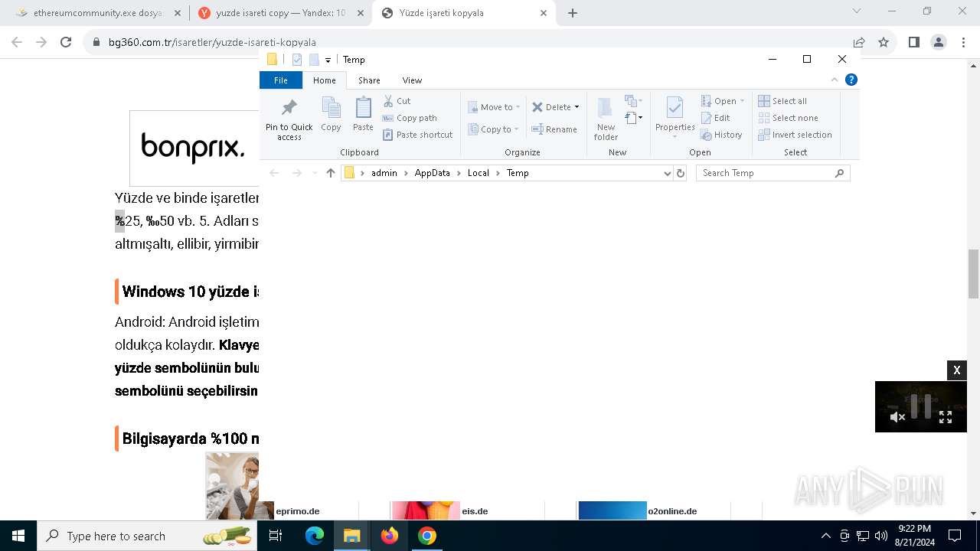Click the Chrome address bar URL

[x=212, y=42]
